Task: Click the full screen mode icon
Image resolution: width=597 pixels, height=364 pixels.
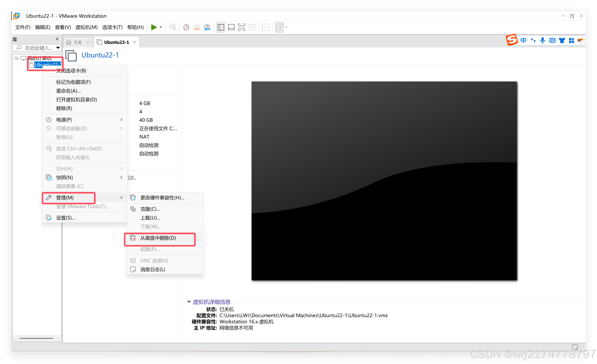Action: click(242, 27)
